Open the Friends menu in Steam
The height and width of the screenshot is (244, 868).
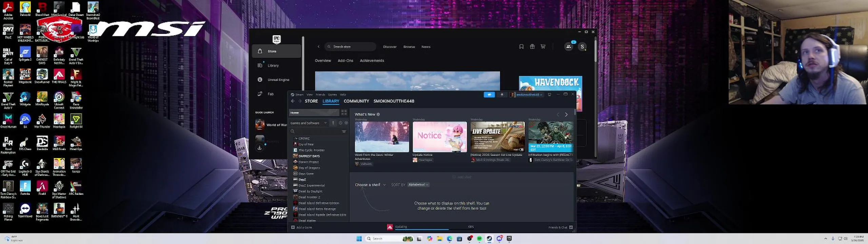pyautogui.click(x=320, y=95)
